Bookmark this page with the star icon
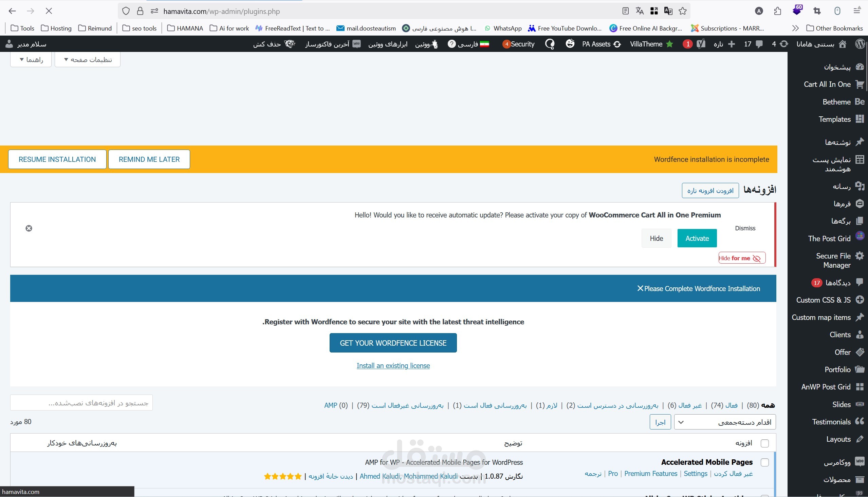This screenshot has height=497, width=868. (683, 11)
